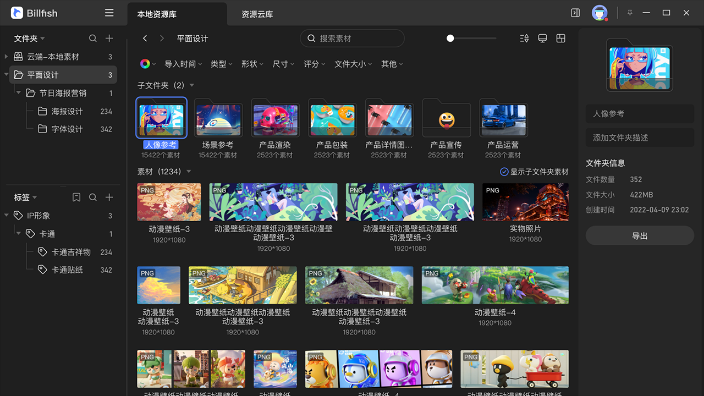
Task: Switch to the 资源云库 tab
Action: click(257, 14)
